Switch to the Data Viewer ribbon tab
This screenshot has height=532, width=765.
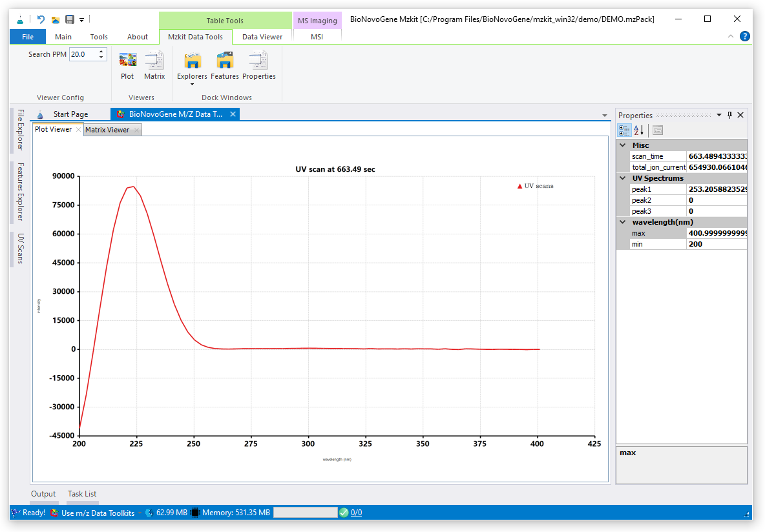(x=262, y=37)
